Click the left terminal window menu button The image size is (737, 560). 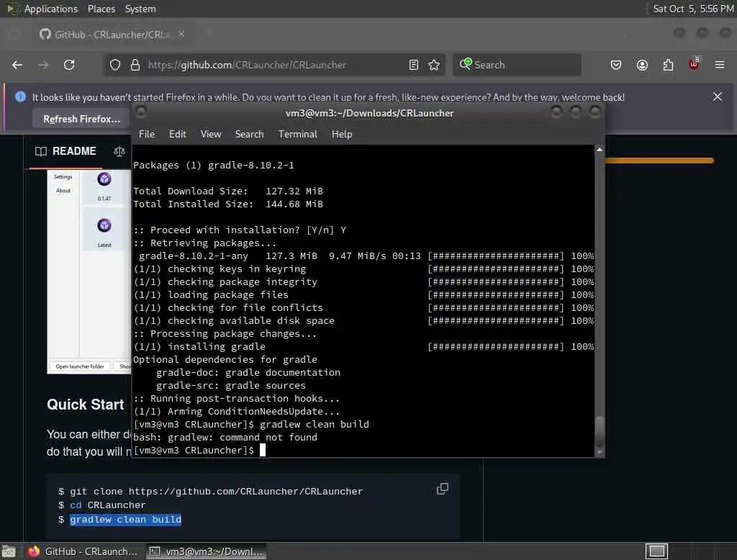(140, 112)
